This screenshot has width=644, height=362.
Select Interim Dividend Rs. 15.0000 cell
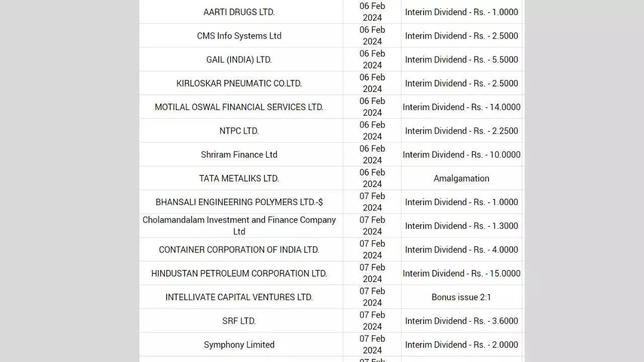[x=461, y=274]
